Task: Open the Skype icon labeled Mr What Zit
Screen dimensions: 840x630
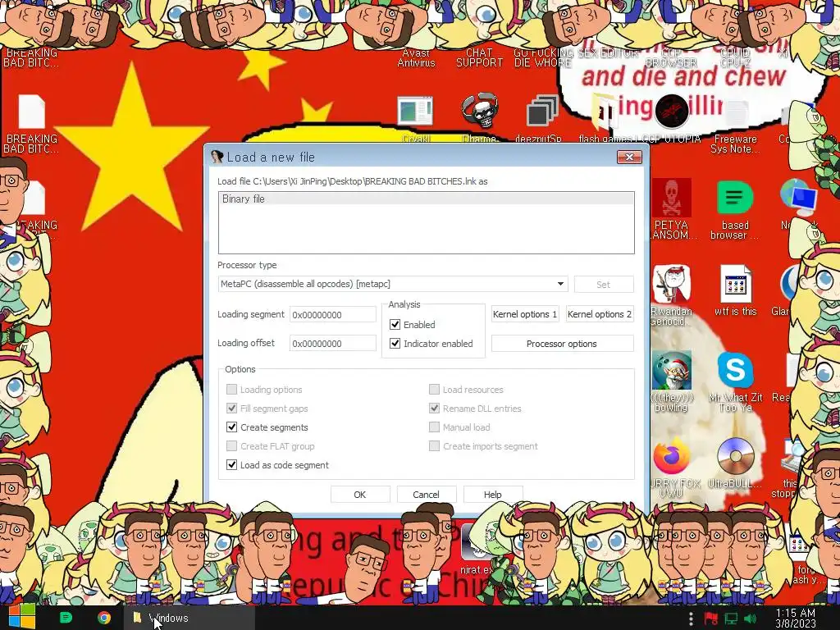Action: click(735, 370)
